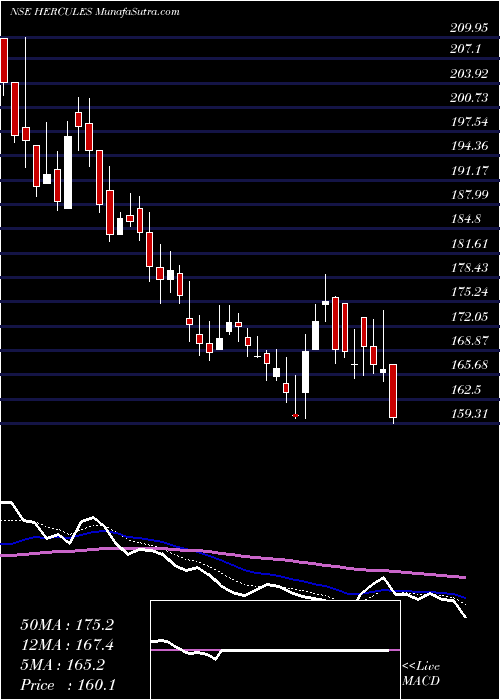Click the first red candle at 207

pyautogui.click(x=4, y=60)
